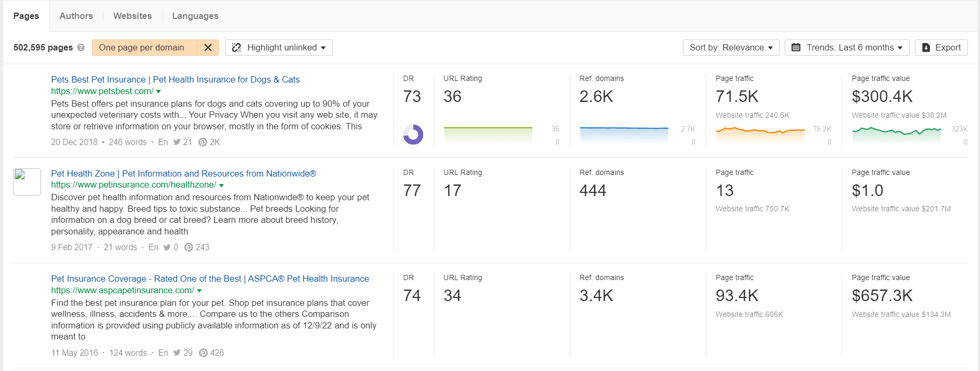The image size is (980, 371).
Task: Open the Trends Last 6 months dropdown
Action: 847,47
